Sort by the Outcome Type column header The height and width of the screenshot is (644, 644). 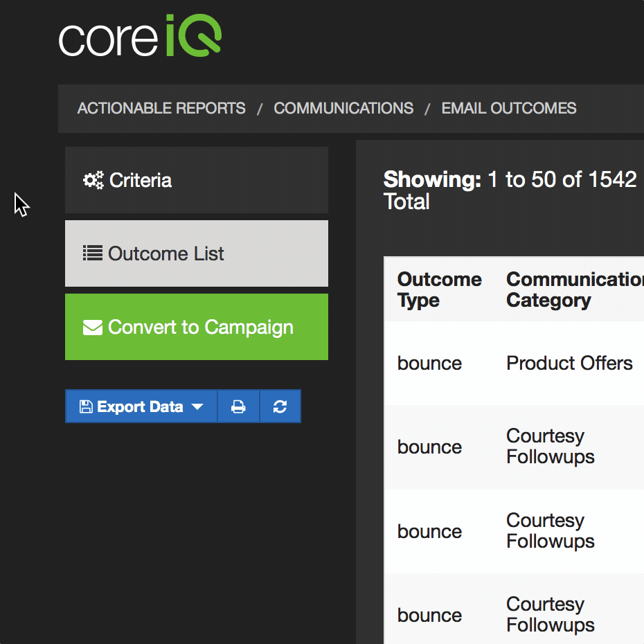(x=439, y=289)
